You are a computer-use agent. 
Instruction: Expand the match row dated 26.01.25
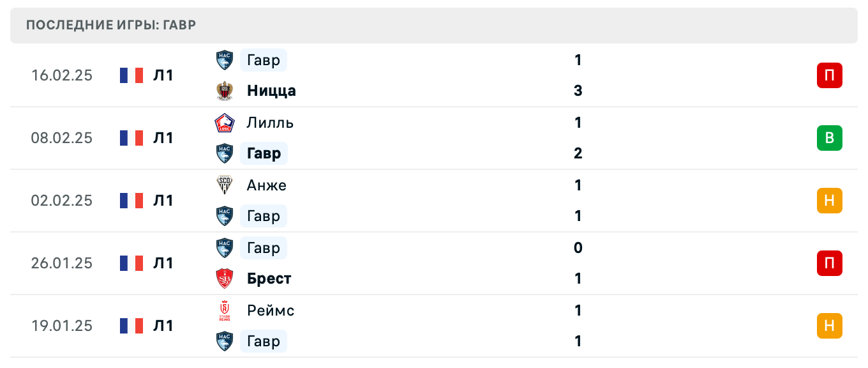(434, 263)
